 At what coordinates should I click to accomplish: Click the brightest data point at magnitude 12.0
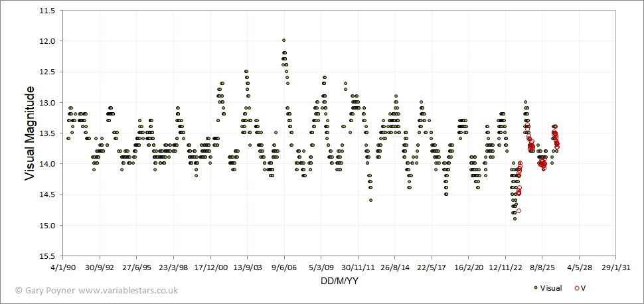point(283,40)
